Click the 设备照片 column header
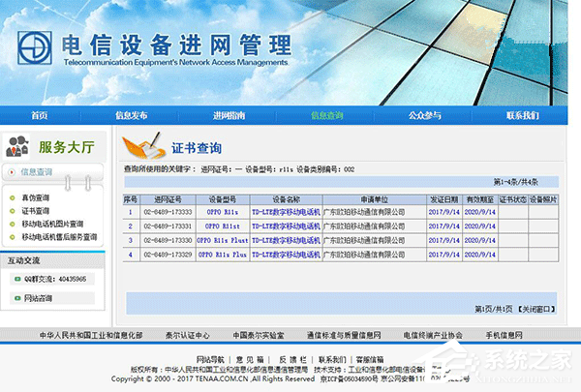 click(x=543, y=199)
